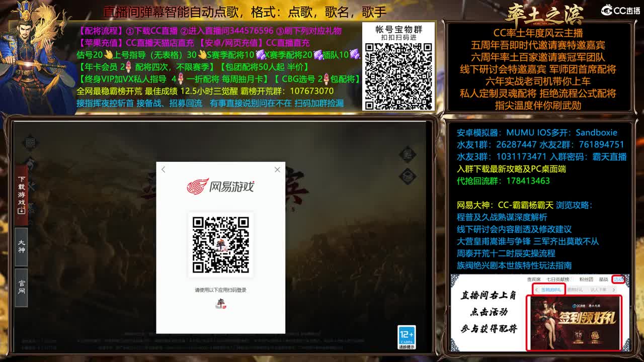Click the 六年实战老司机带你上车 text

pyautogui.click(x=538, y=81)
